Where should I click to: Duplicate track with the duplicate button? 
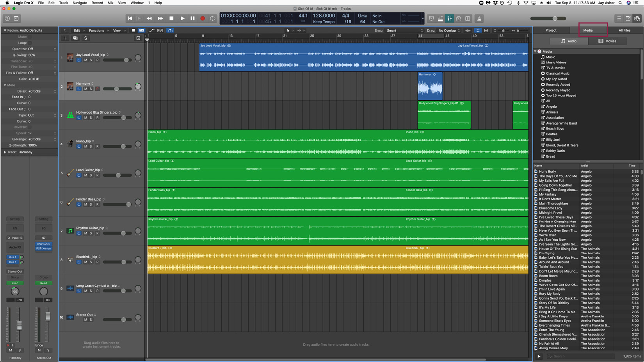click(75, 38)
